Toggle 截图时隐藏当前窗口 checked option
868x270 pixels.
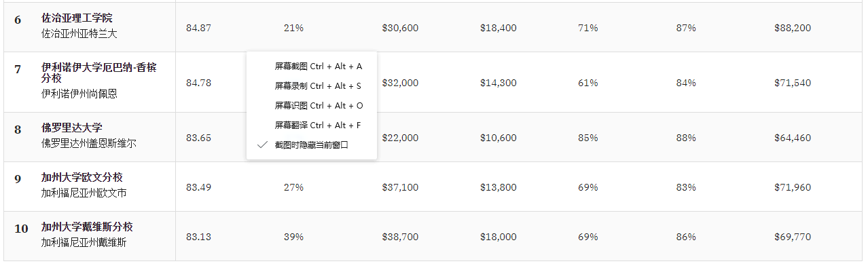pyautogui.click(x=311, y=145)
